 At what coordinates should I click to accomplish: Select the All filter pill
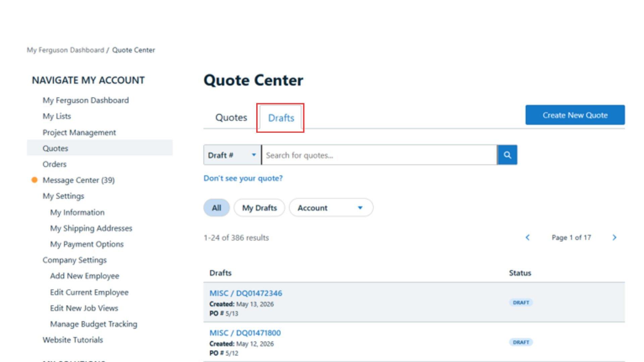pos(216,208)
